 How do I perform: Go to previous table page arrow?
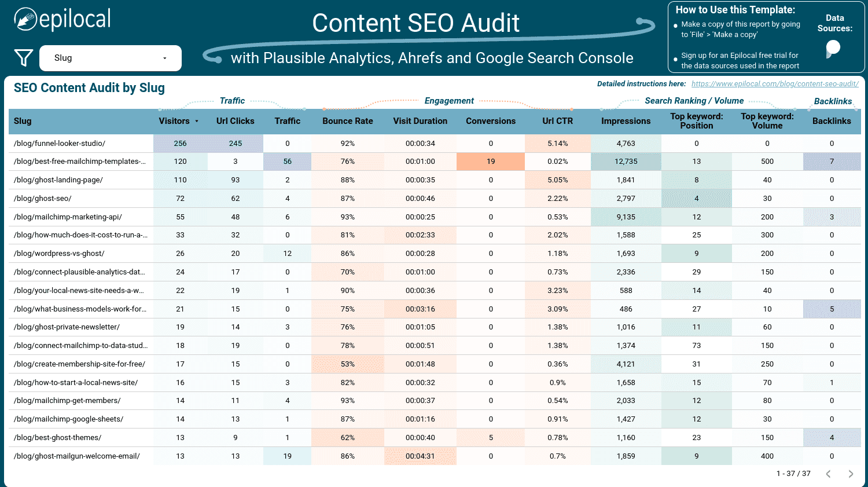829,474
